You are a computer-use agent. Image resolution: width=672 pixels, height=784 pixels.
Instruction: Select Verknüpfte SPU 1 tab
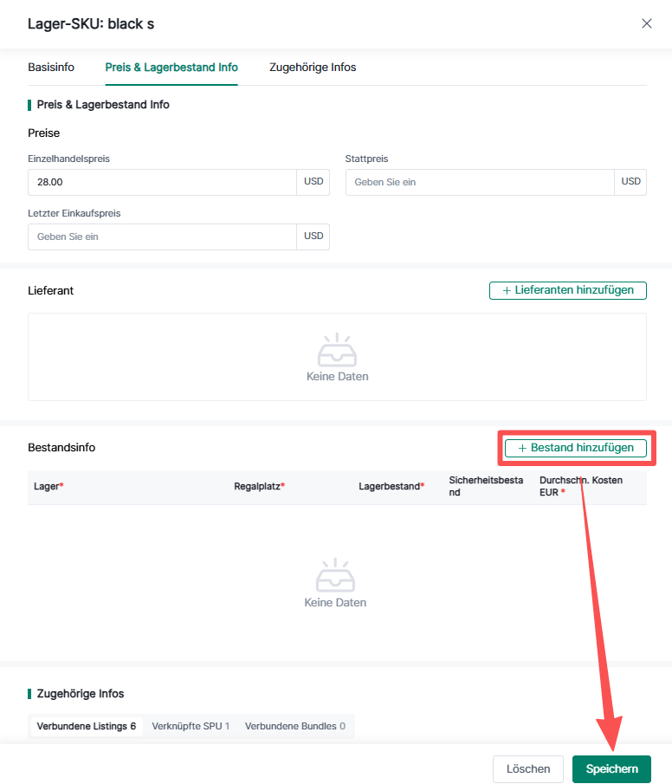tap(191, 726)
